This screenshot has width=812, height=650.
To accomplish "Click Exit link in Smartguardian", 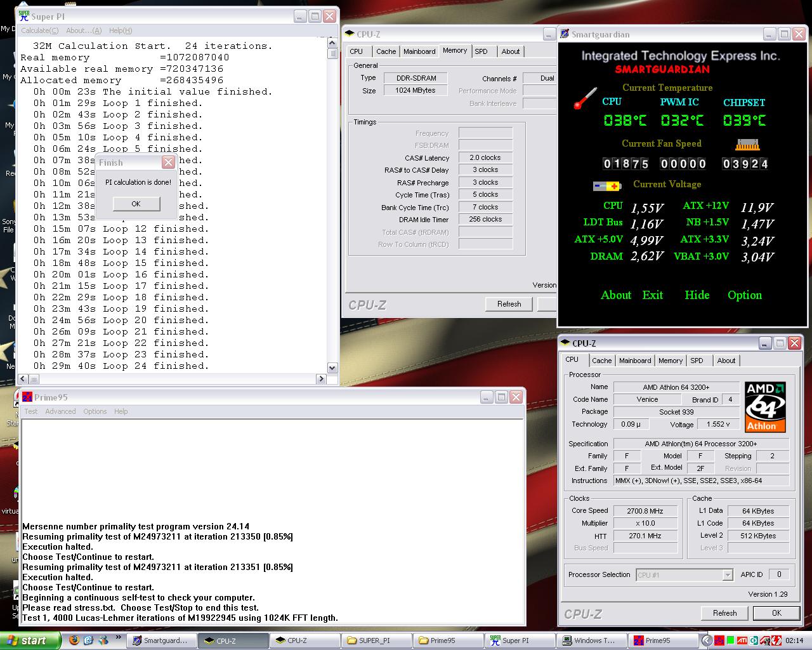I will click(653, 295).
